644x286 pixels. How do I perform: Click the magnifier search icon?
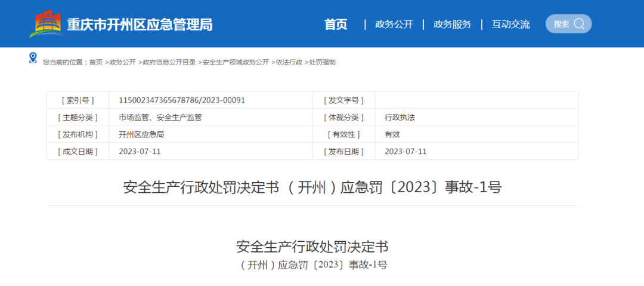coord(579,24)
